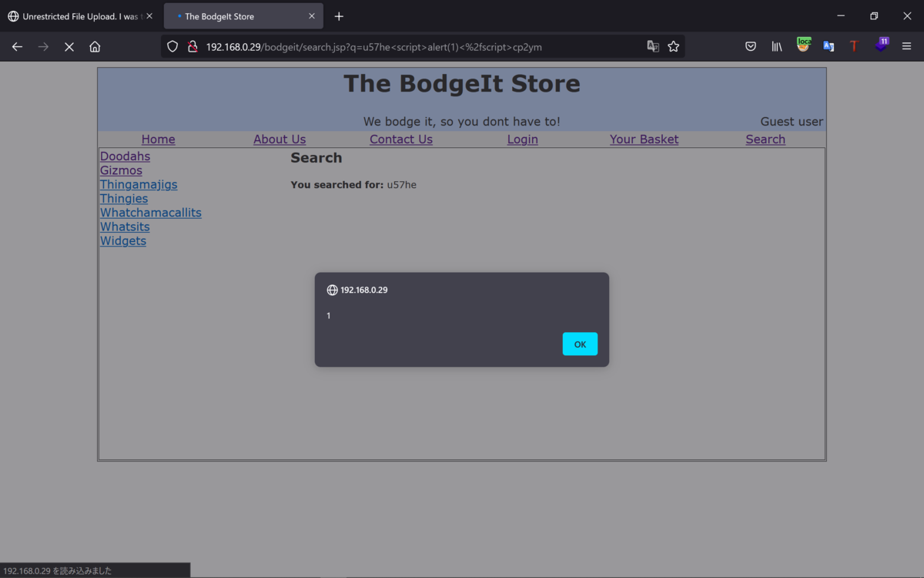Viewport: 924px width, 578px height.
Task: Switch to the Unrestricted File Upload tab
Action: pos(81,16)
